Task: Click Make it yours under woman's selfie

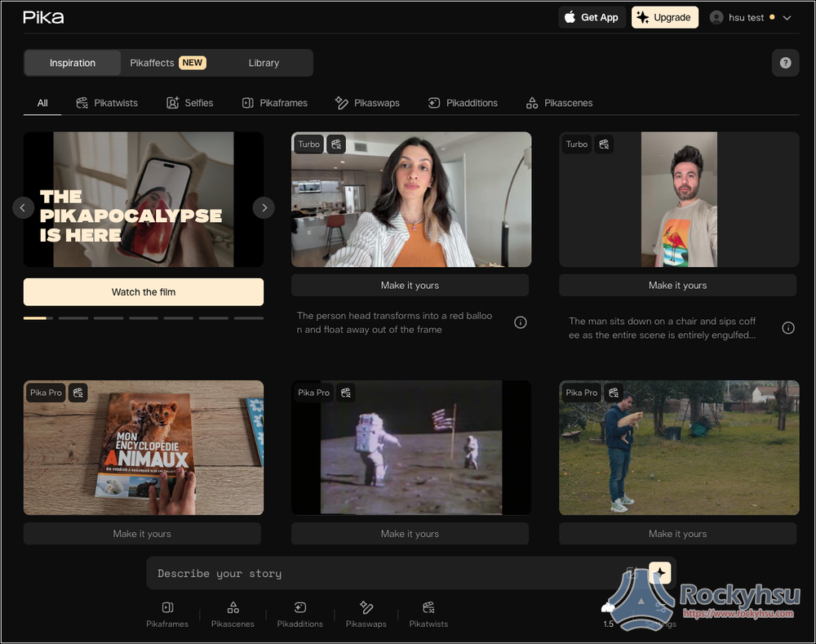Action: coord(410,286)
